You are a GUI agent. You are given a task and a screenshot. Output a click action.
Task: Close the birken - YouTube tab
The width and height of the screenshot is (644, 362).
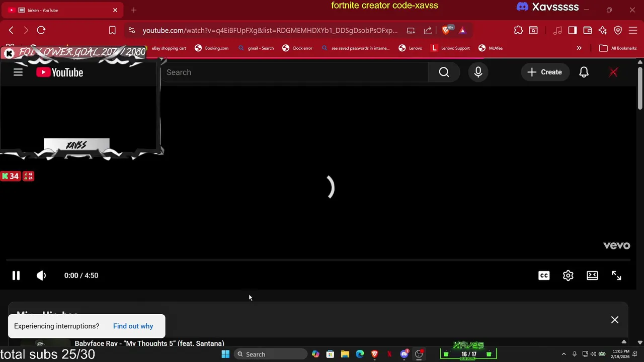(115, 10)
